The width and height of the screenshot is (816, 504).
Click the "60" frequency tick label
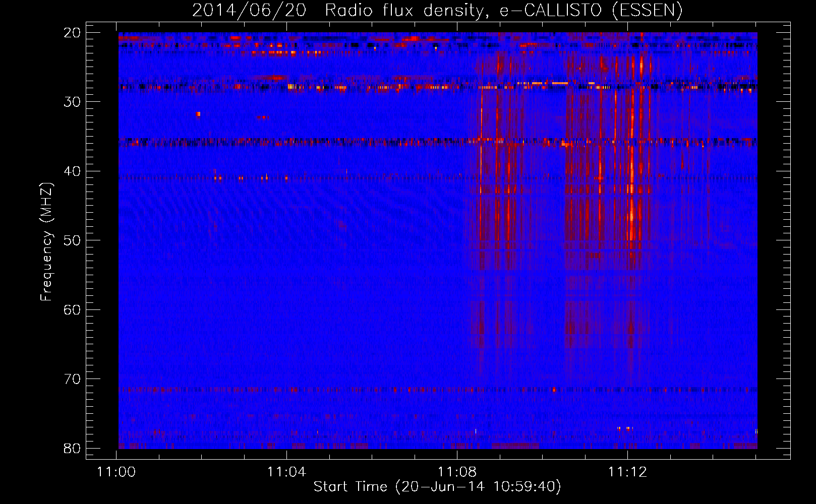coord(72,310)
